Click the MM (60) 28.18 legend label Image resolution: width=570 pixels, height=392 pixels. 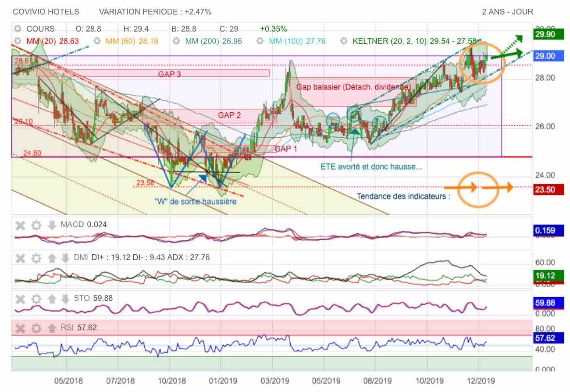pyautogui.click(x=132, y=41)
